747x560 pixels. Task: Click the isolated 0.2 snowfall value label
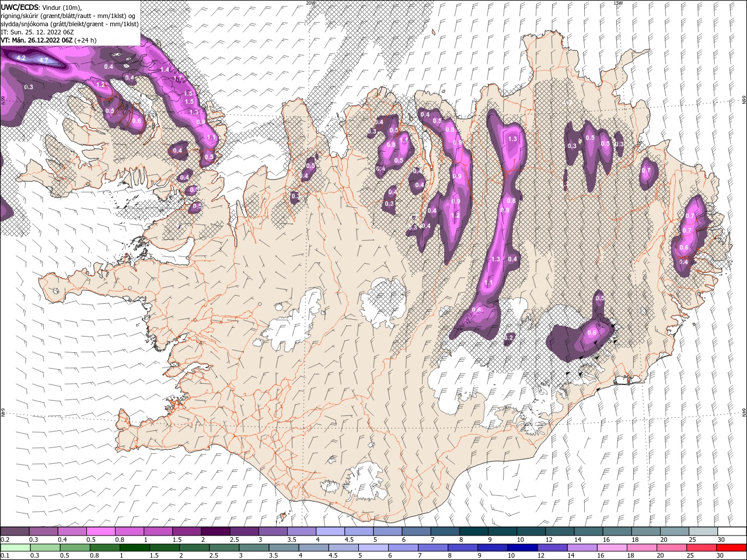(x=508, y=338)
